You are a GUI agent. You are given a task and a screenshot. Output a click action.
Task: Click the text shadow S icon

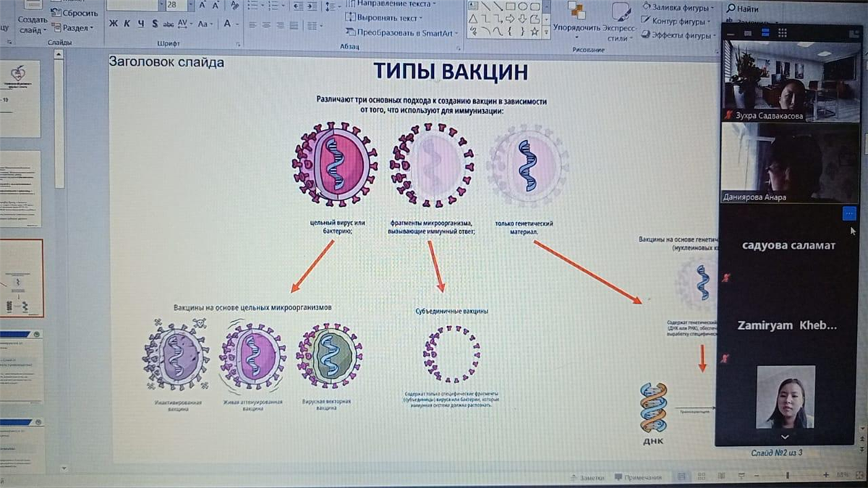(x=154, y=23)
